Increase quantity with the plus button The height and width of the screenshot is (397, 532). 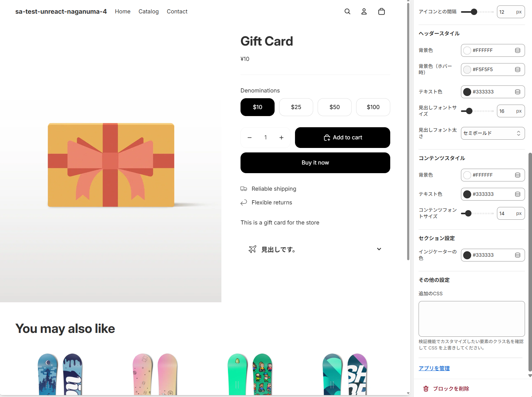[x=281, y=137]
